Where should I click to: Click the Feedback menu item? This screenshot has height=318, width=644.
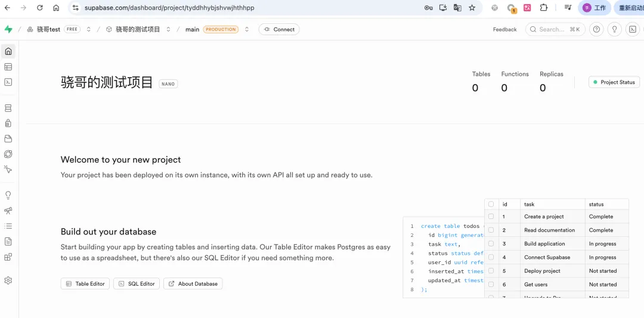click(x=504, y=29)
